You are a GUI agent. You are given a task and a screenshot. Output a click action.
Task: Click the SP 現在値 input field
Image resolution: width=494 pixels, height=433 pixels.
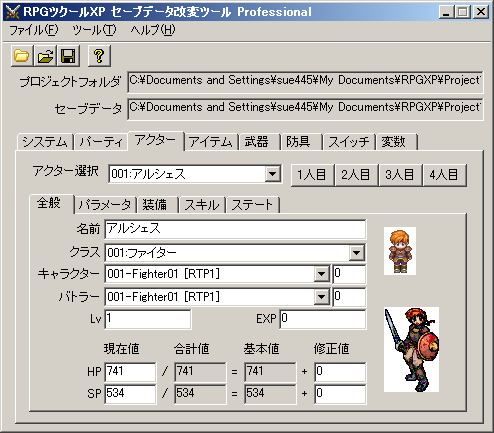[130, 394]
